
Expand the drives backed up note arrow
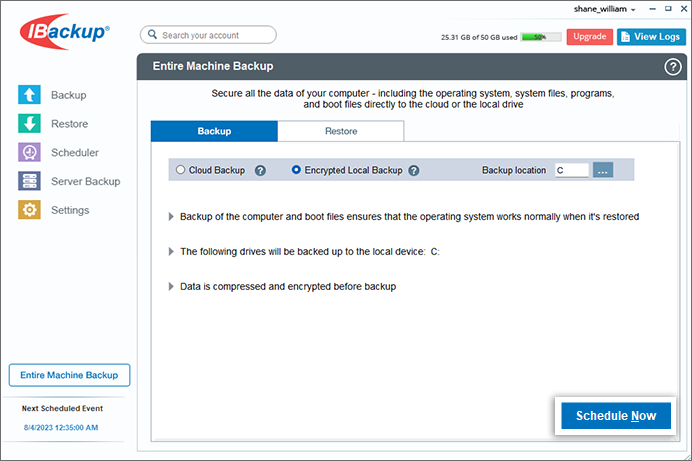(x=171, y=251)
